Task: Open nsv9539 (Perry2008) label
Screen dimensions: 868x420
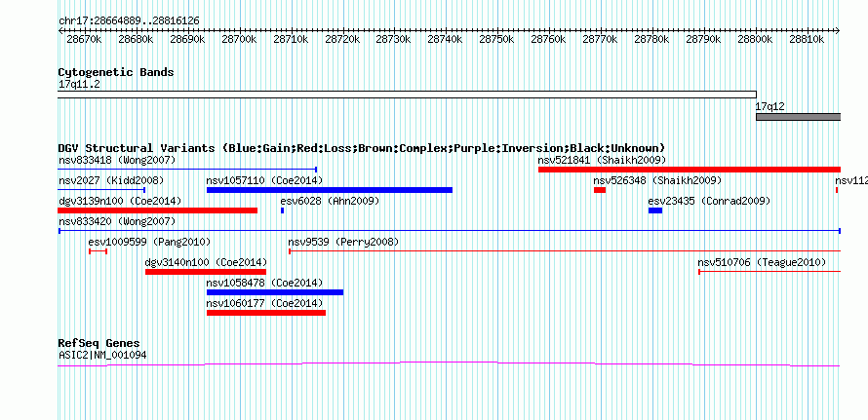Action: pyautogui.click(x=343, y=243)
